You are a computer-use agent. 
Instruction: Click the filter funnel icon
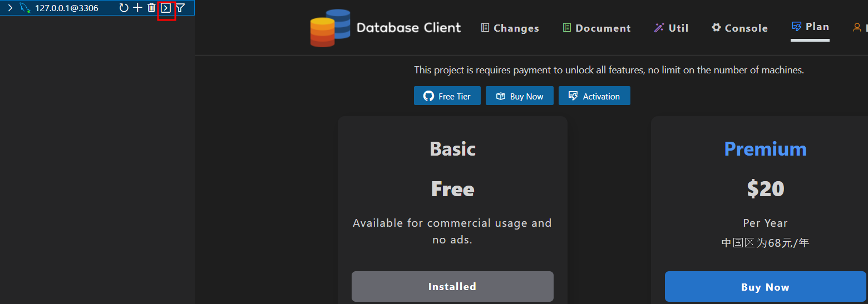[x=180, y=8]
